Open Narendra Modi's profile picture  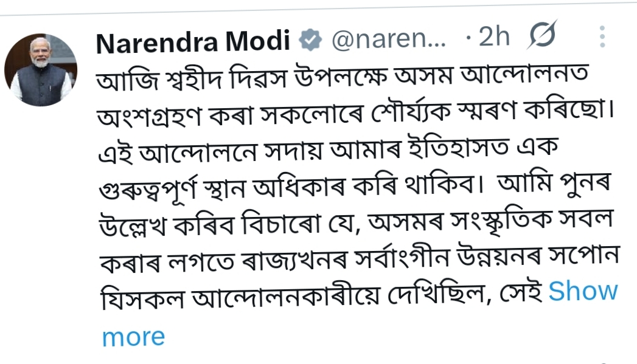click(41, 70)
